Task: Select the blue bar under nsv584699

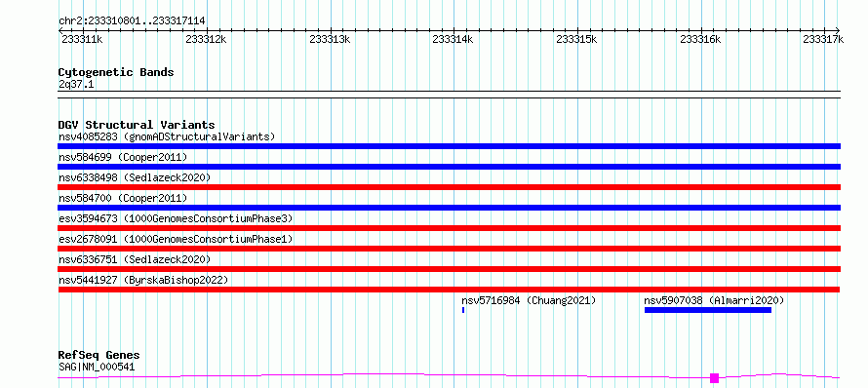Action: [x=449, y=167]
